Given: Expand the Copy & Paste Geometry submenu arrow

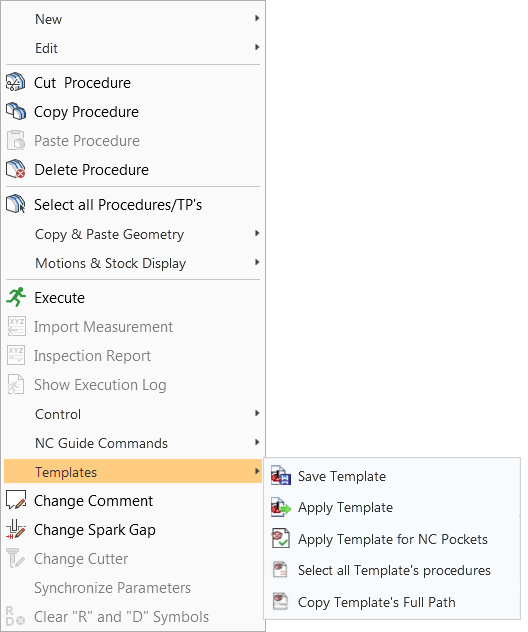Looking at the screenshot, I should point(257,234).
